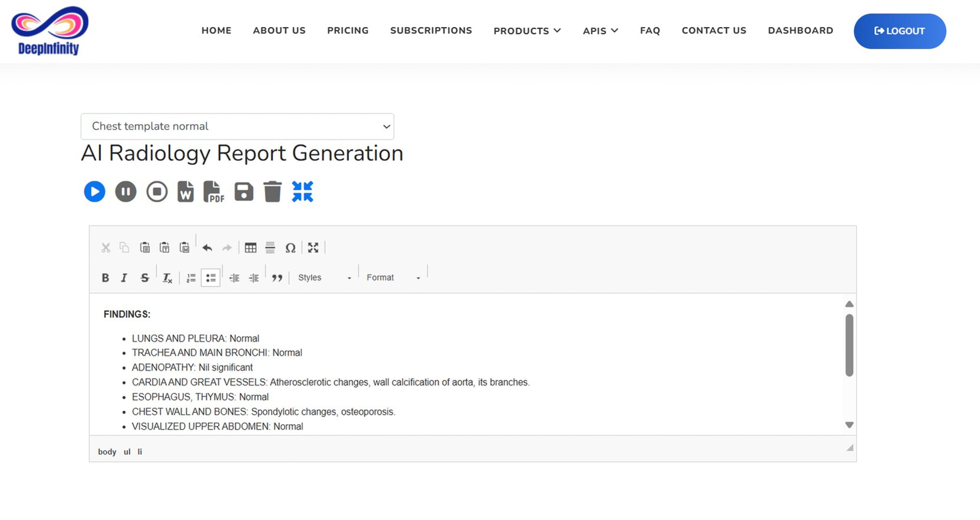This screenshot has width=980, height=520.
Task: Undo last edit in the editor
Action: (x=207, y=248)
